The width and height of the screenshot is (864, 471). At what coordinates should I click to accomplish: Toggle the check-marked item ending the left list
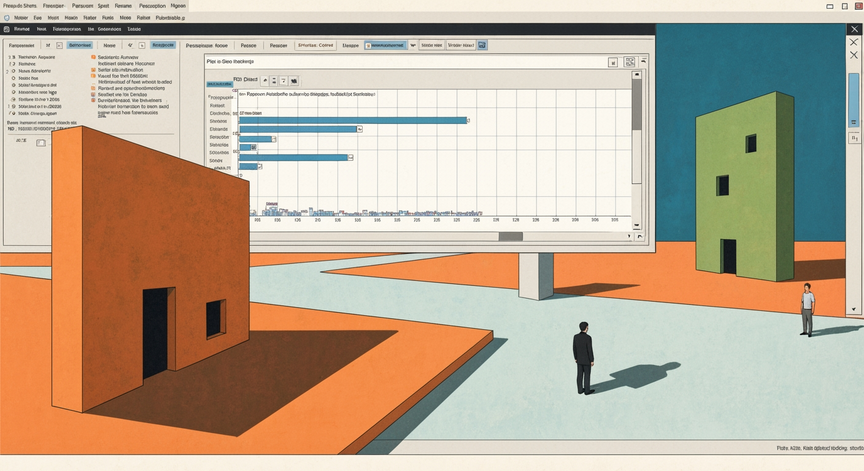(x=13, y=113)
